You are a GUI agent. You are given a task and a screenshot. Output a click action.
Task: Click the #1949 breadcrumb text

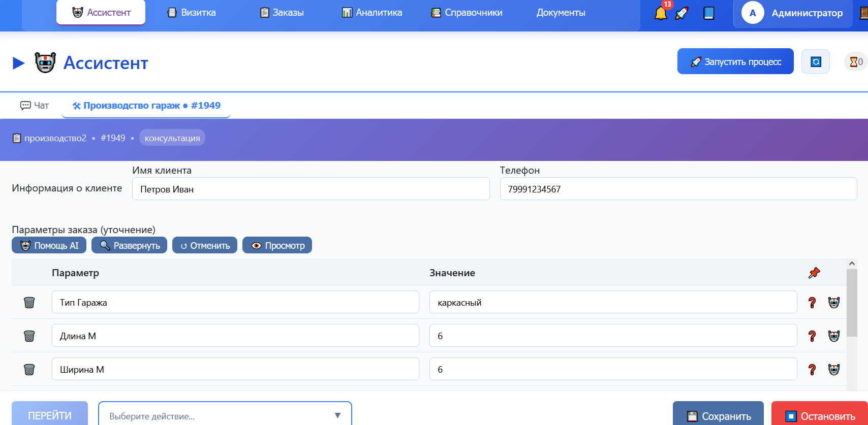[113, 138]
